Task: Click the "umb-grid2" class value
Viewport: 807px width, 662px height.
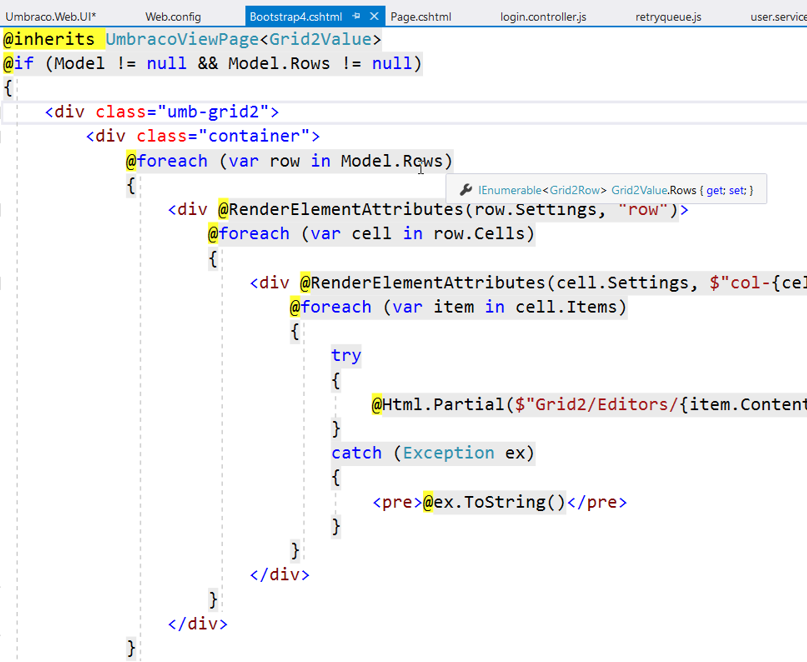Action: 213,112
